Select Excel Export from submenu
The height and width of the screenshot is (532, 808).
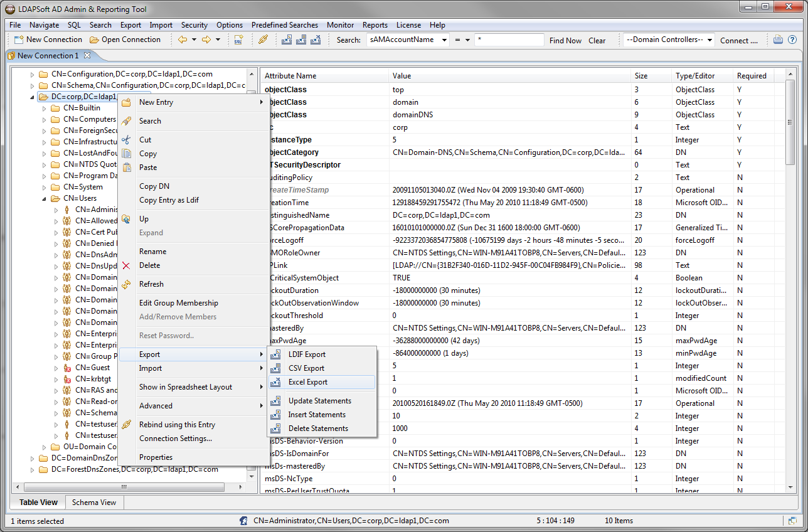[x=322, y=382]
